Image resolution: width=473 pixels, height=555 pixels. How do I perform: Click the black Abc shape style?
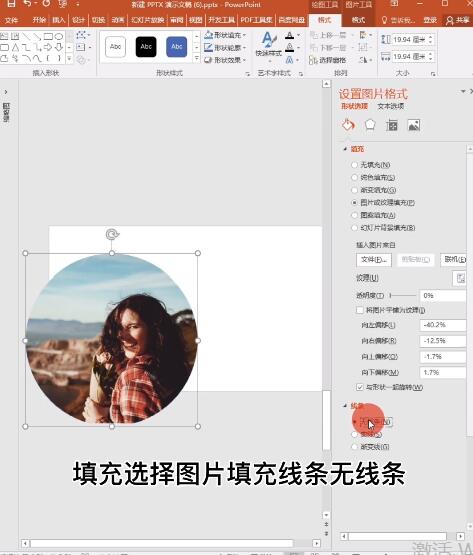point(146,47)
